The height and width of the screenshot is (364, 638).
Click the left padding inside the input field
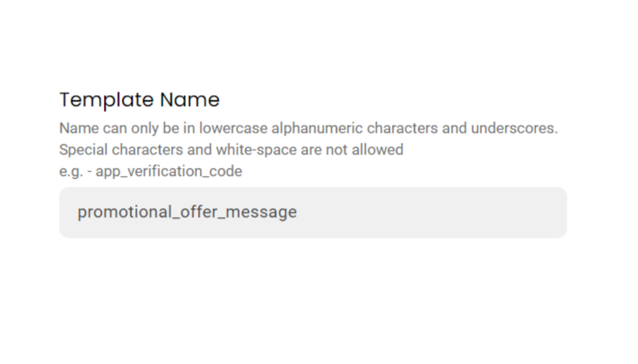point(68,212)
